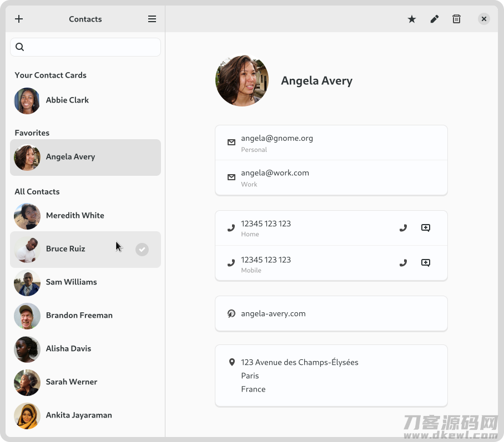504x442 pixels.
Task: Delete contact using trash icon
Action: click(x=456, y=19)
